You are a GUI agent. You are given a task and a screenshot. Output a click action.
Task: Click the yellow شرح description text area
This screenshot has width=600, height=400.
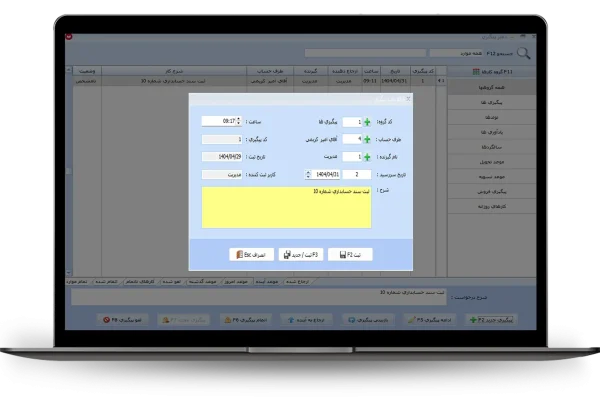point(286,207)
